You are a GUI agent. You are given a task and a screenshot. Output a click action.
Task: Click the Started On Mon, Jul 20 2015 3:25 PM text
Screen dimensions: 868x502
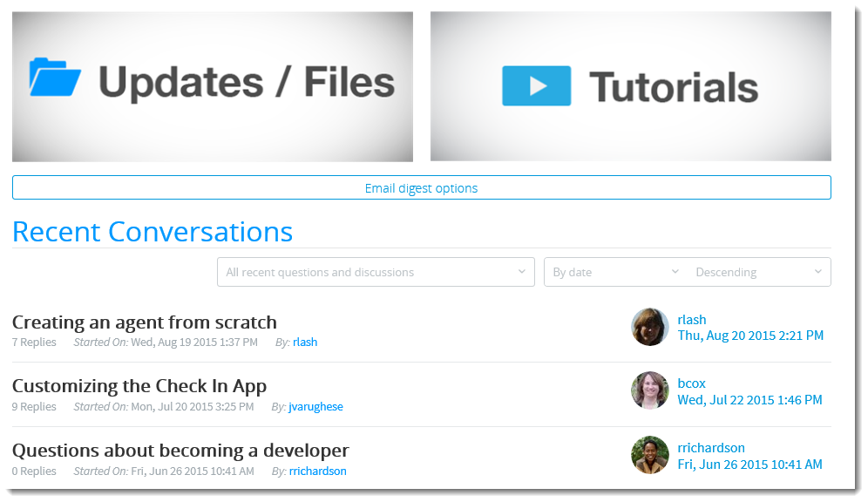click(164, 407)
